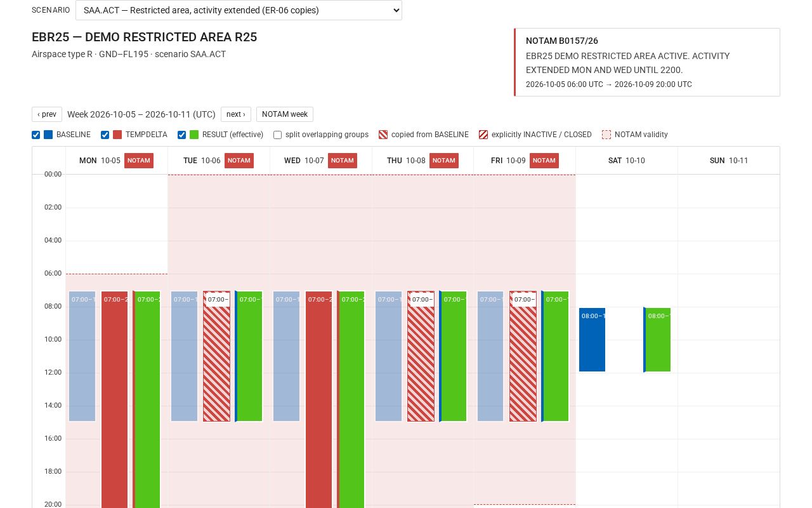Click the red TEMPDELTA legend swatch
This screenshot has height=508, width=812.
tap(117, 135)
